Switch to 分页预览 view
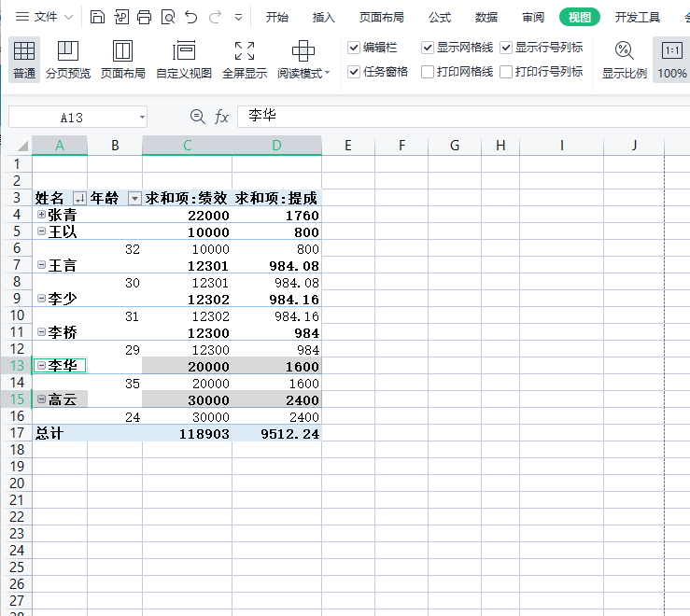The width and height of the screenshot is (690, 616). click(68, 60)
